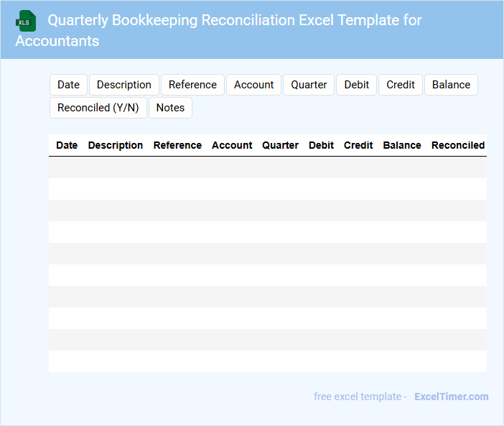Click the Reconciled (Y/N) tag chip
This screenshot has width=504, height=426.
pos(98,108)
